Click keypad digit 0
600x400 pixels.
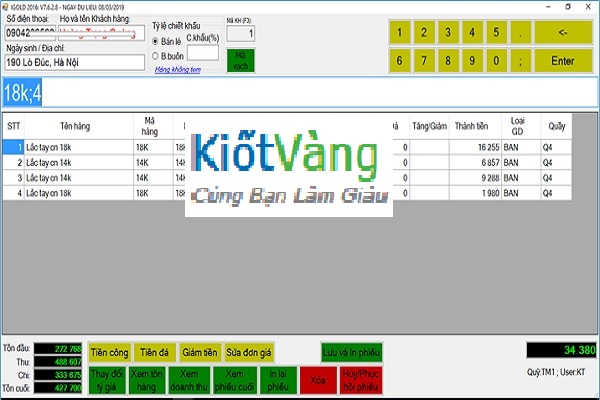pyautogui.click(x=496, y=60)
